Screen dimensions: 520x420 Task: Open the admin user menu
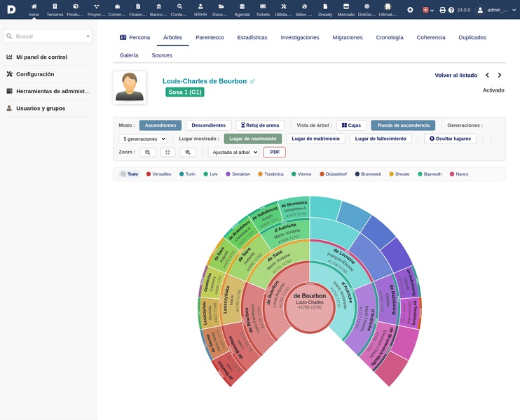point(495,10)
